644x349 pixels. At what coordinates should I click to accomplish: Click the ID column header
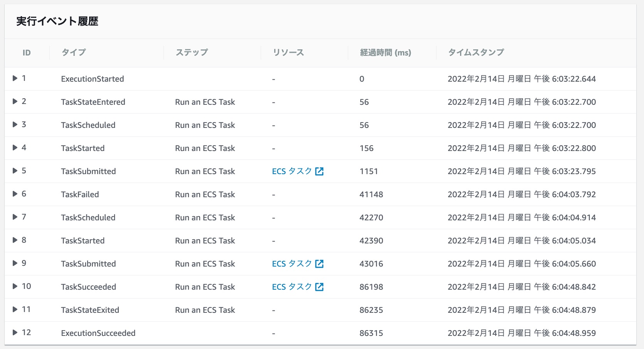(x=27, y=53)
